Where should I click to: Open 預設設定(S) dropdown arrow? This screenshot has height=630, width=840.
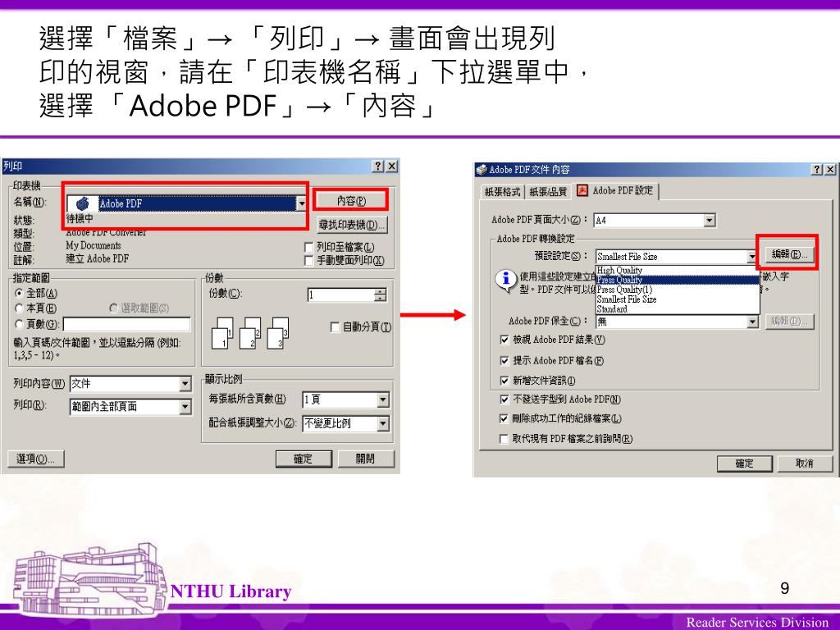753,257
